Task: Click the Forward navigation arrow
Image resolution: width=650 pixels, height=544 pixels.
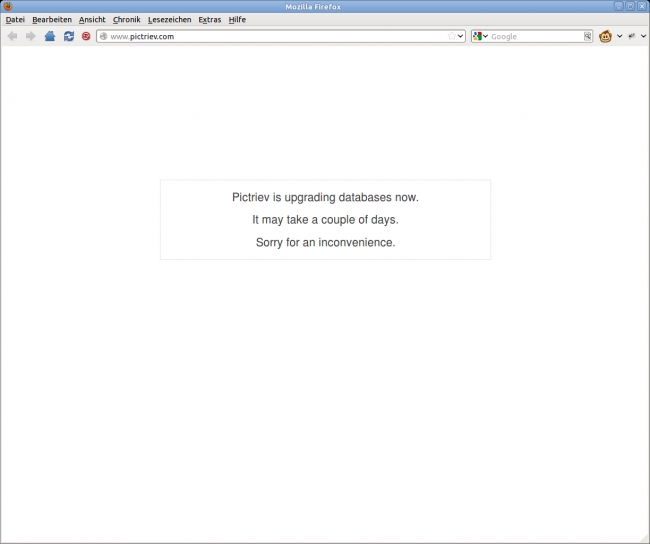Action: coord(30,36)
